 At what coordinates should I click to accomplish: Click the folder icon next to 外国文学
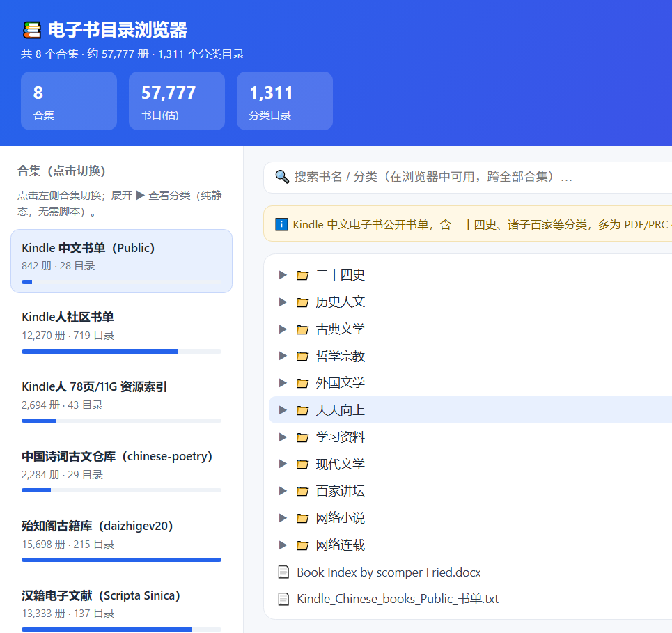coord(302,383)
